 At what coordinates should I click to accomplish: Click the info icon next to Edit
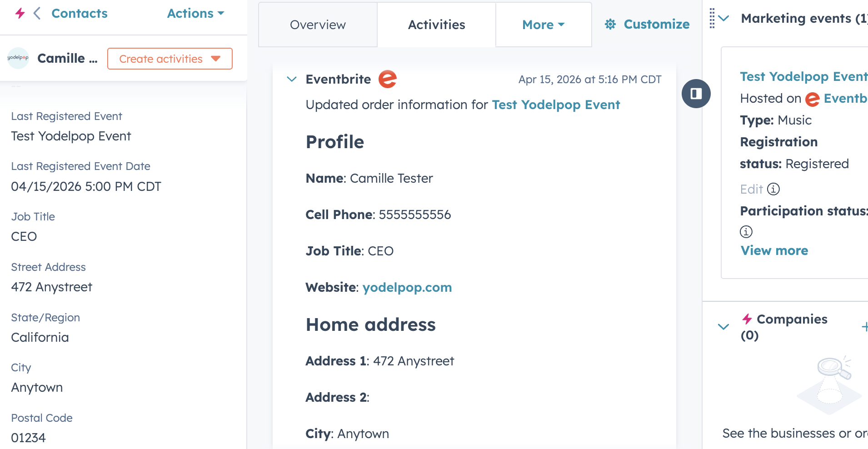click(x=774, y=189)
